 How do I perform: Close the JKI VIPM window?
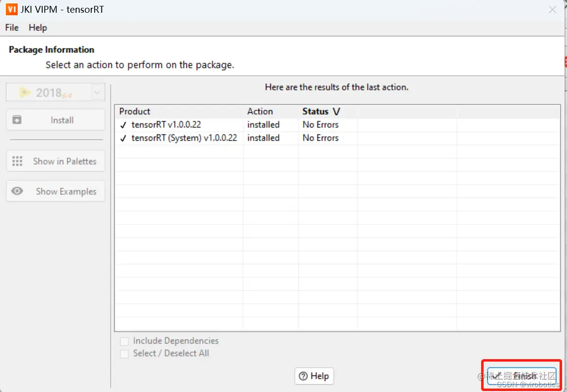552,10
